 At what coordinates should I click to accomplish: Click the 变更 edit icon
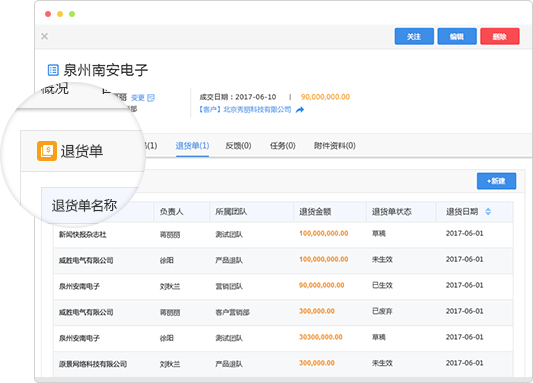(151, 98)
